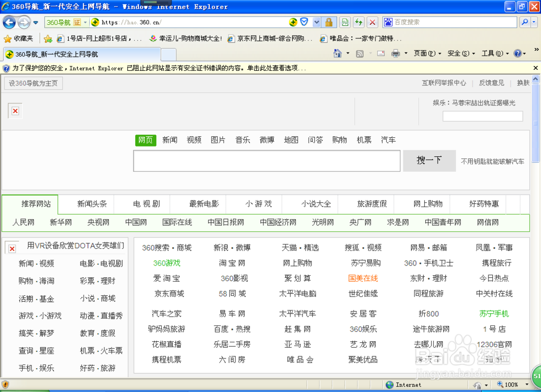
Task: Click into the main 360 search input box
Action: 267,161
